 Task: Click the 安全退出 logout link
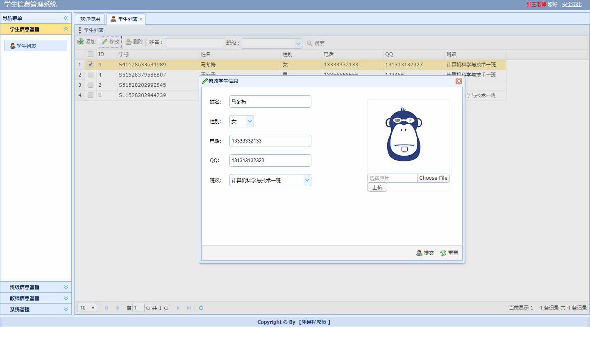(572, 5)
